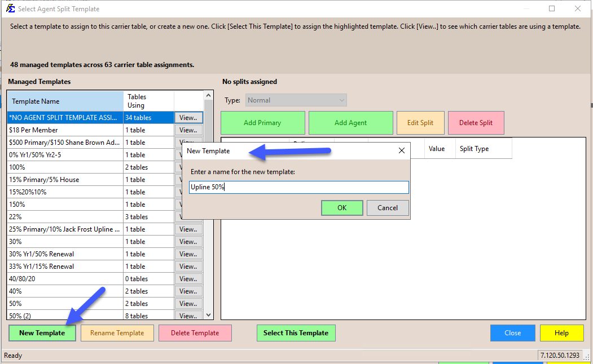Click View.. for the 40% template

[188, 291]
